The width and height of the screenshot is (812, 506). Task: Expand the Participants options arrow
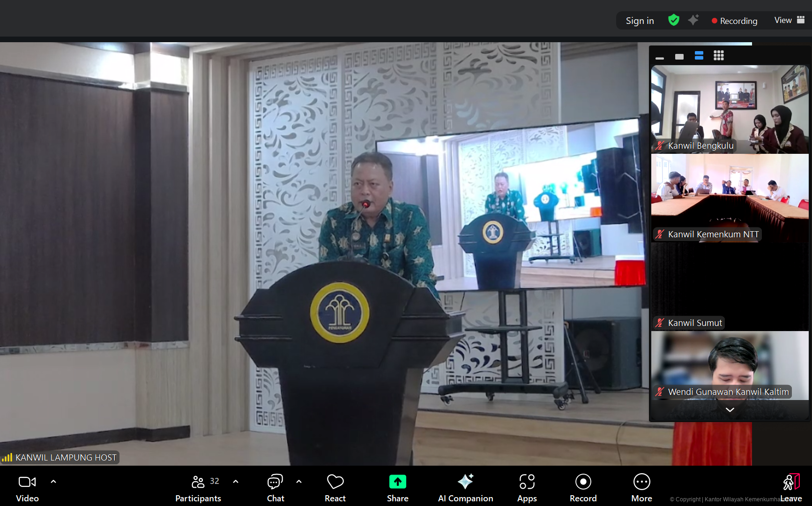pyautogui.click(x=236, y=482)
